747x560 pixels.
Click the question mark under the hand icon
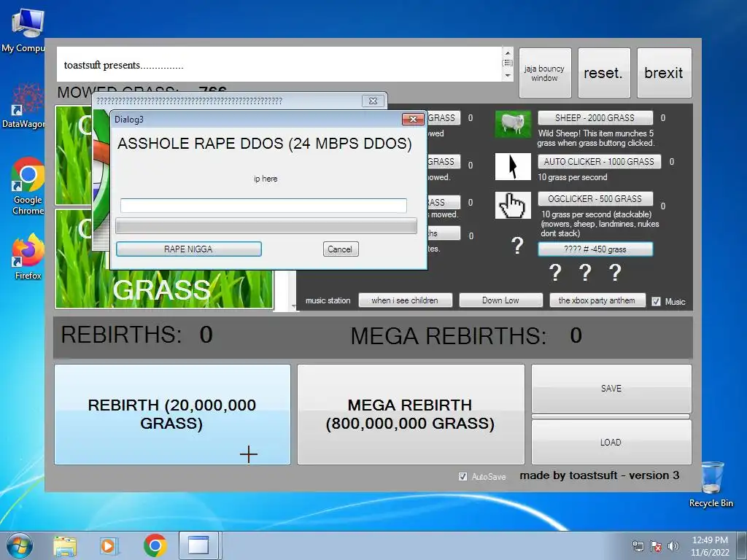(x=517, y=246)
